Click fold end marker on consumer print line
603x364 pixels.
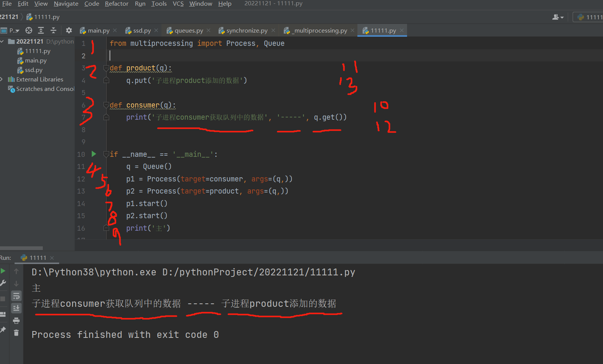(107, 117)
